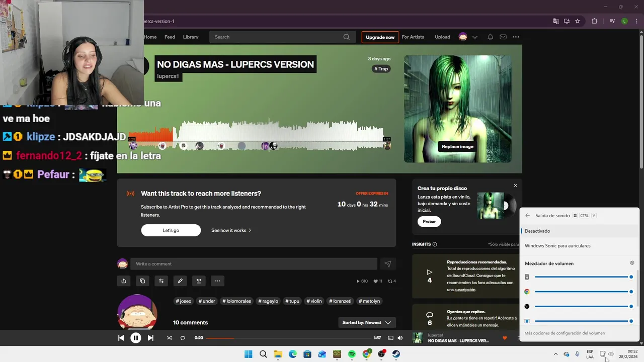Like the track with the orange heart
Screen dimensions: 644x362
pyautogui.click(x=505, y=338)
